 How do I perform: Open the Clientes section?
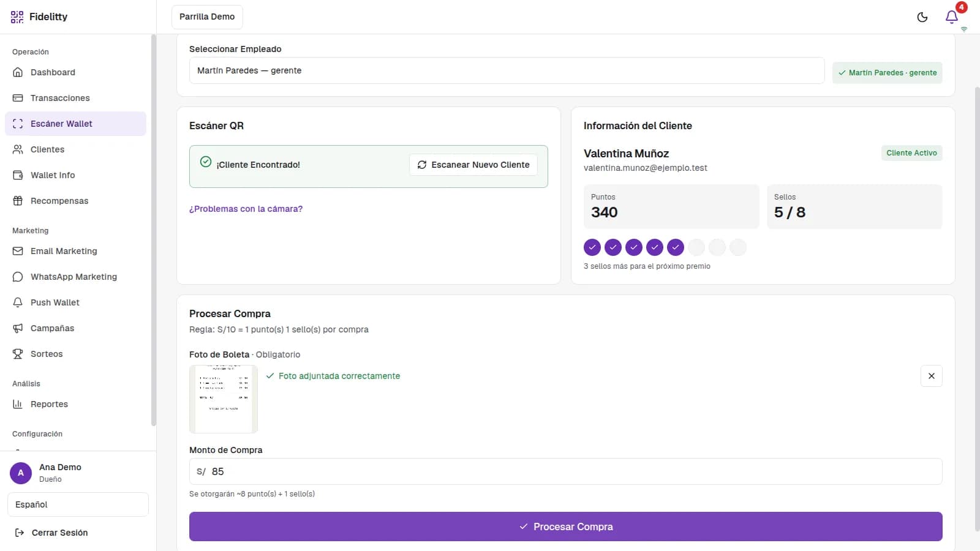coord(75,149)
